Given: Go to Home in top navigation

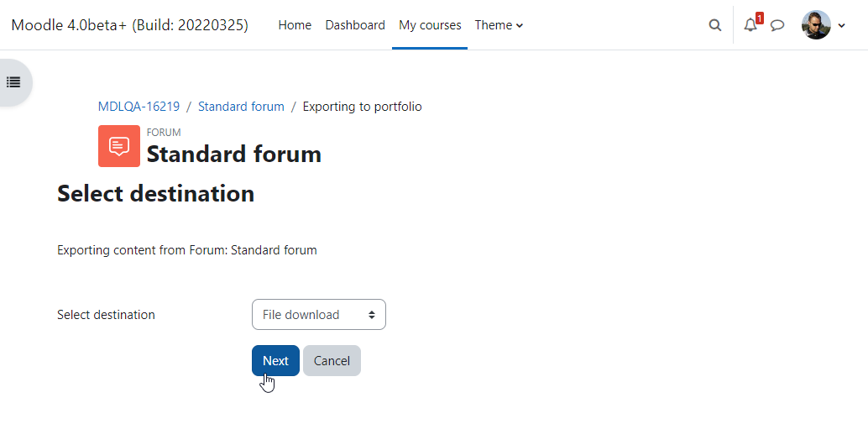Looking at the screenshot, I should (295, 25).
